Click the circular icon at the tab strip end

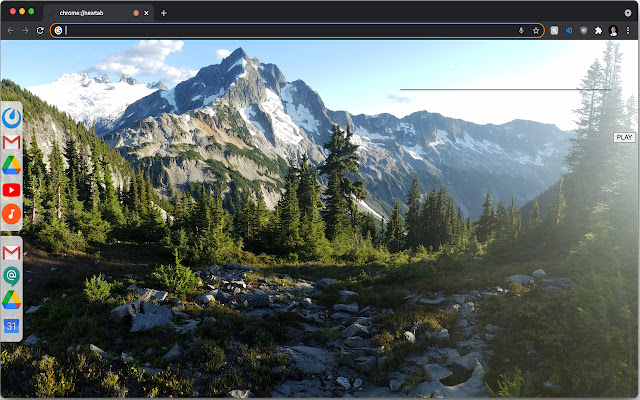628,13
